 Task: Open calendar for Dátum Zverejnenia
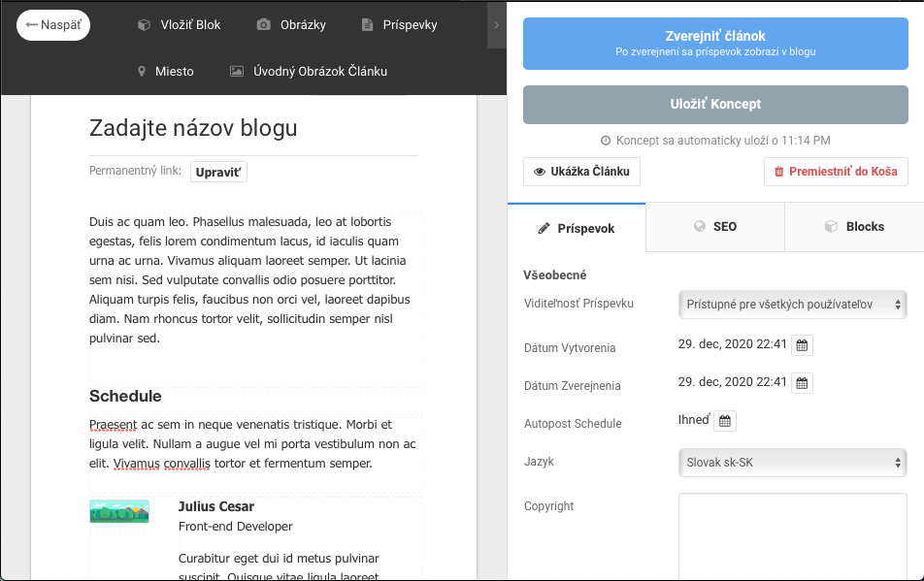tap(802, 383)
